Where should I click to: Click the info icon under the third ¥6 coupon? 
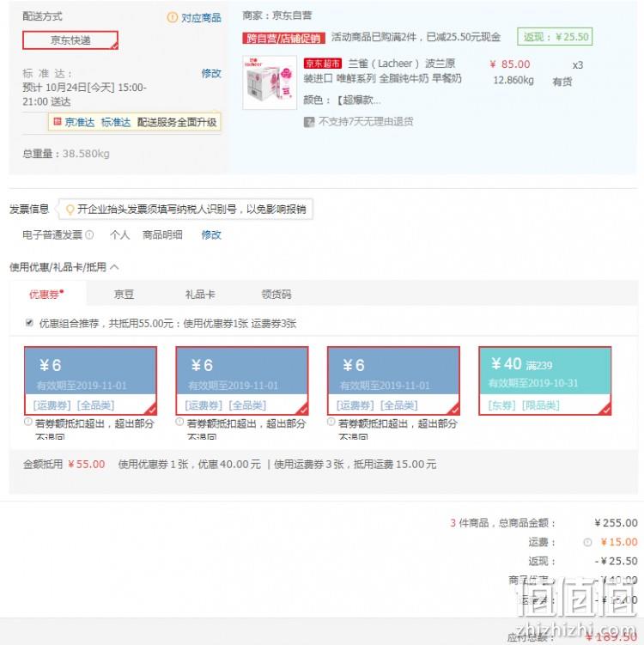point(331,422)
